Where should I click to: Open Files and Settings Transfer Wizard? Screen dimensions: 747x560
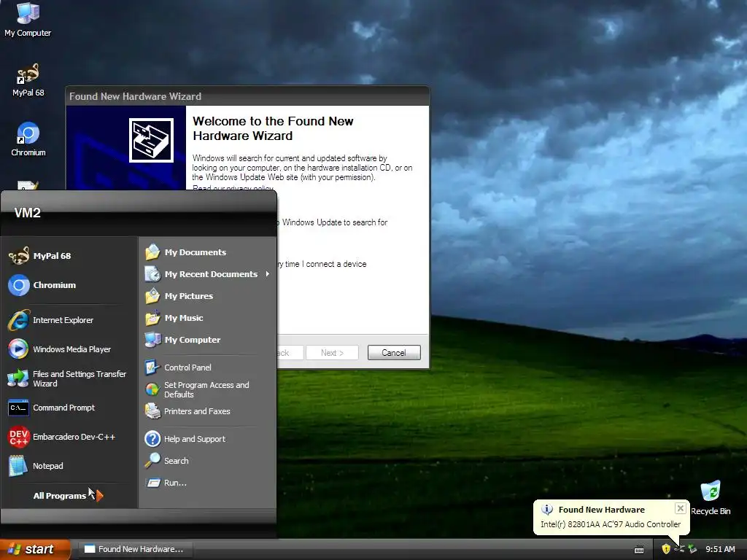(69, 378)
